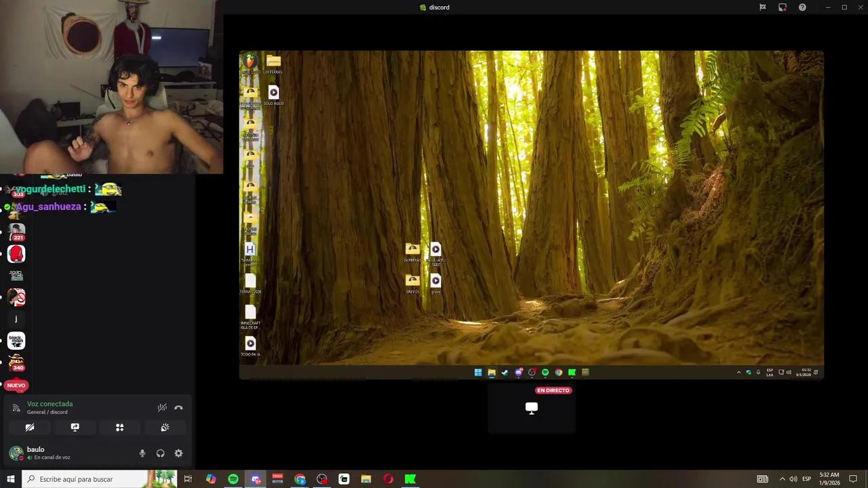Open Spotify from the taskbar
Screen dimensions: 868x488
click(233, 479)
